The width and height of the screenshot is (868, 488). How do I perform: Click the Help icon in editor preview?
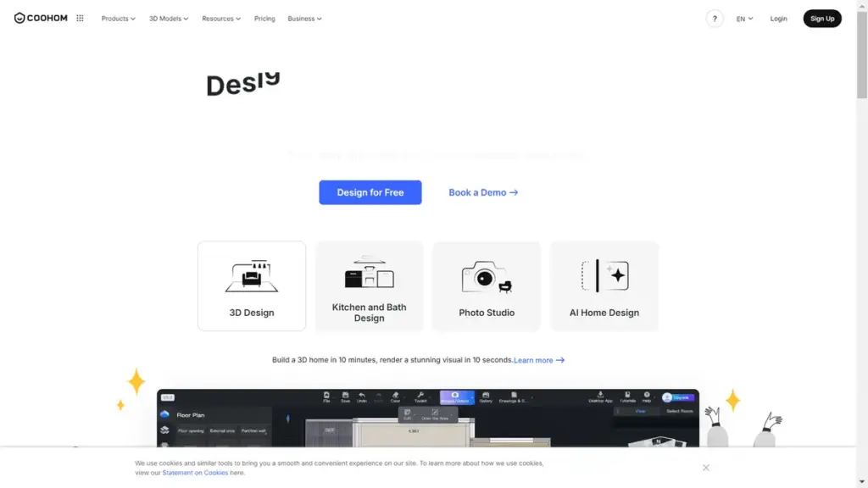pyautogui.click(x=647, y=397)
